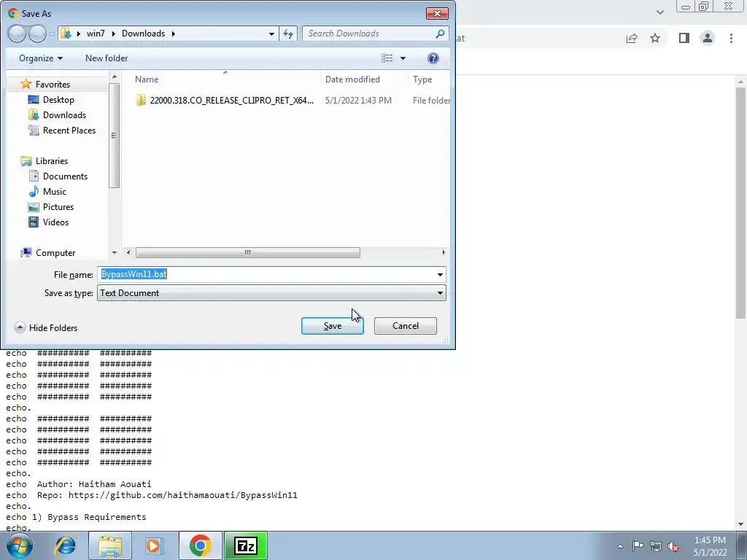Click Chrome page vertical scrollbar
Screen dimensions: 747x560
(x=740, y=203)
